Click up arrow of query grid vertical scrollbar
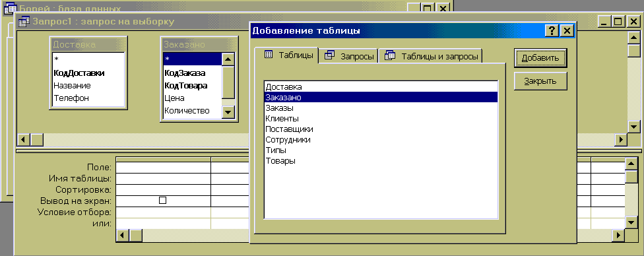 tap(631, 164)
